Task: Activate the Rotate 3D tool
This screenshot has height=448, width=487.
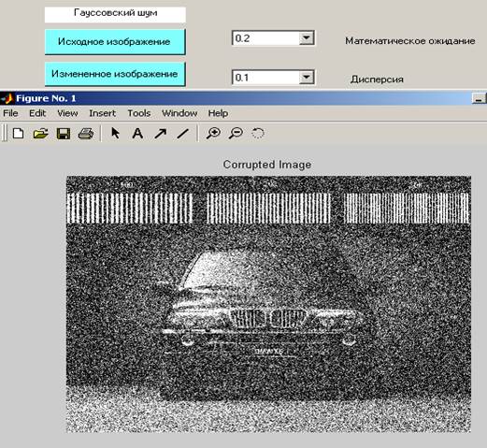Action: coord(258,134)
